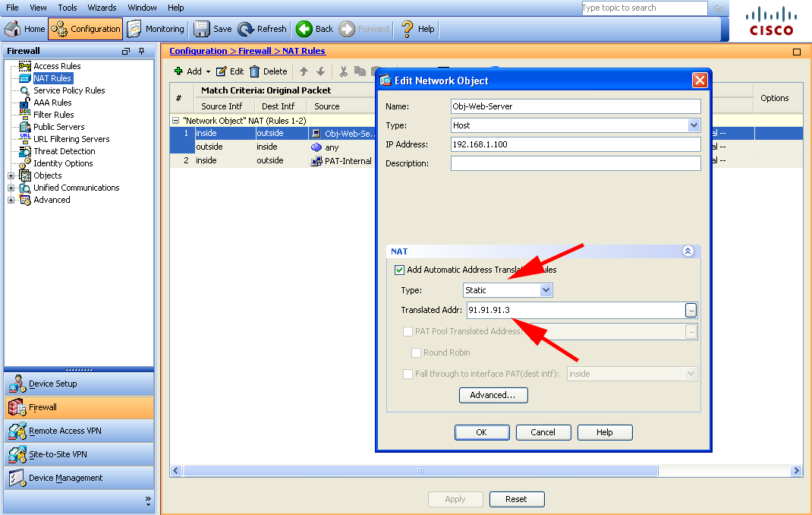This screenshot has width=812, height=515.
Task: Open the Monitoring view
Action: (x=156, y=29)
